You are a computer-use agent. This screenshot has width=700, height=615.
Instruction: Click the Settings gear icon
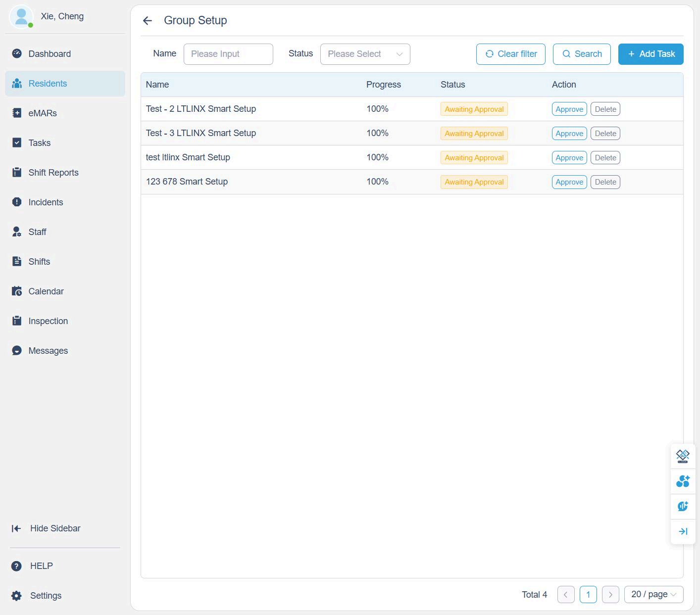click(17, 596)
